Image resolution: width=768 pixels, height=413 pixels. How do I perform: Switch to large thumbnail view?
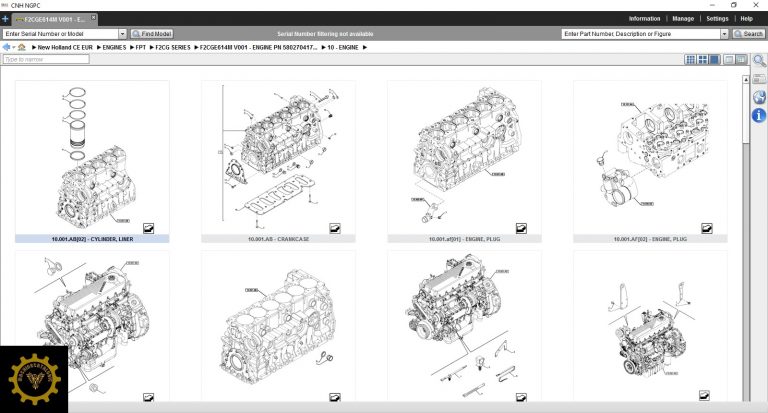tap(715, 59)
